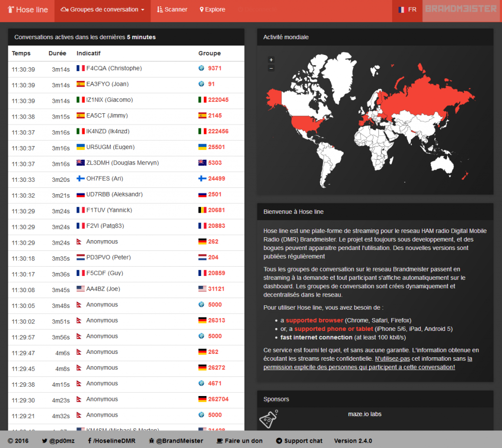502x448 pixels.
Task: Click the globe icon beside group 91
Action: (201, 83)
